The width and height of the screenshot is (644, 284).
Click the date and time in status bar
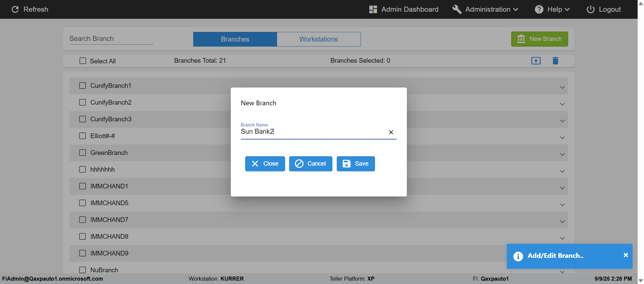click(x=613, y=279)
